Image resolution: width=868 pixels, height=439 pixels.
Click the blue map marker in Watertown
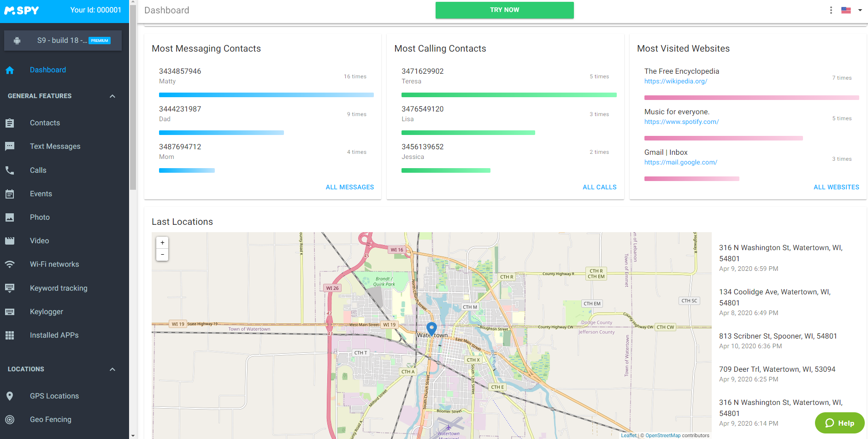click(x=431, y=329)
